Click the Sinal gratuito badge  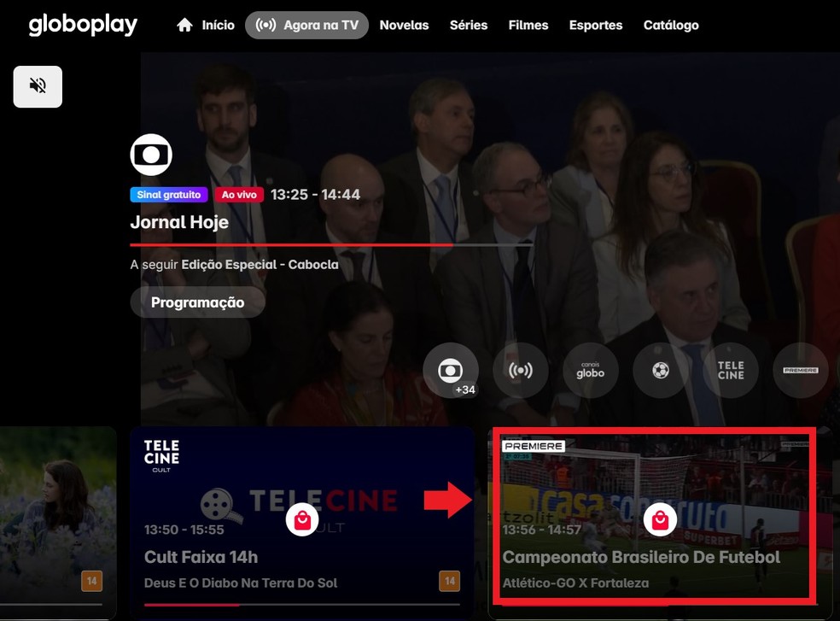(168, 194)
